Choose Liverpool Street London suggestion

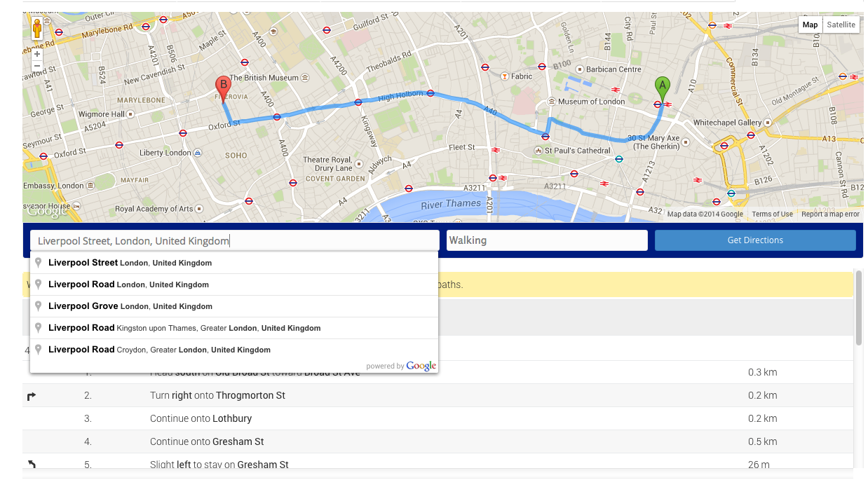coord(234,263)
